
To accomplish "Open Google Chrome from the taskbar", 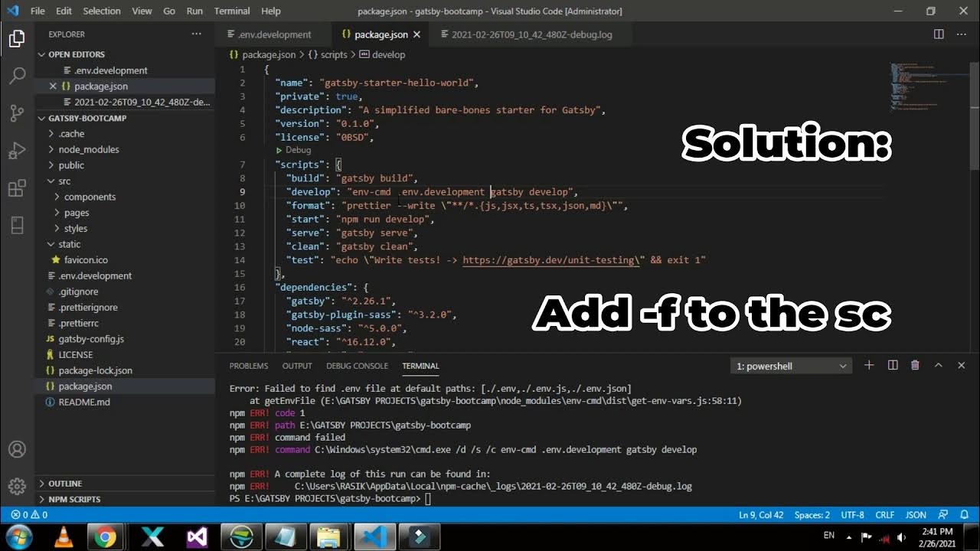I will pos(106,536).
